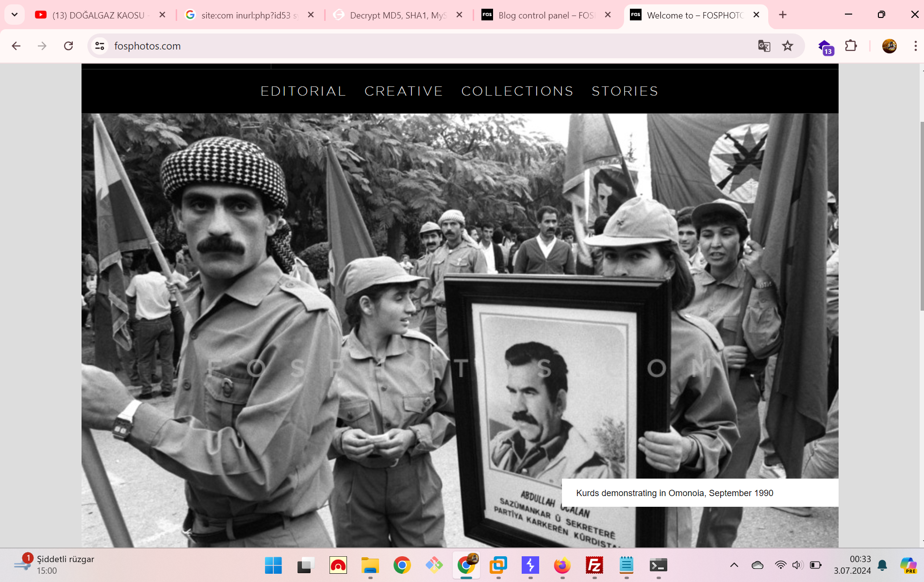Click the Kurds demonstrating in Omonoia caption

[x=675, y=493]
